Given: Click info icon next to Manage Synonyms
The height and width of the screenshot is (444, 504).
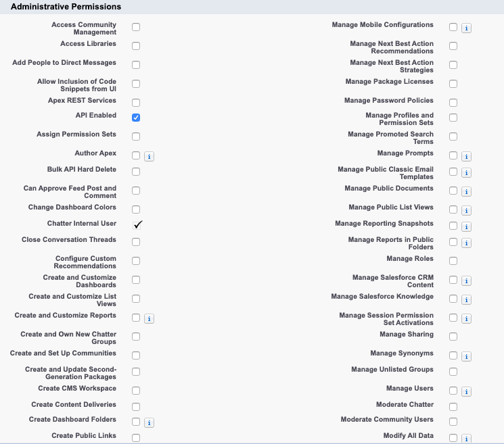Looking at the screenshot, I should point(466,357).
